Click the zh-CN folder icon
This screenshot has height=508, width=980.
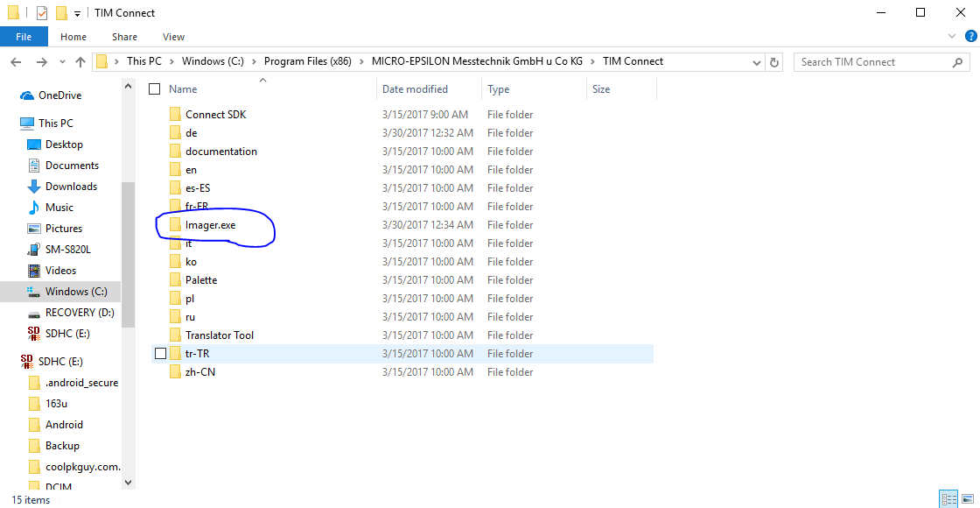point(174,372)
